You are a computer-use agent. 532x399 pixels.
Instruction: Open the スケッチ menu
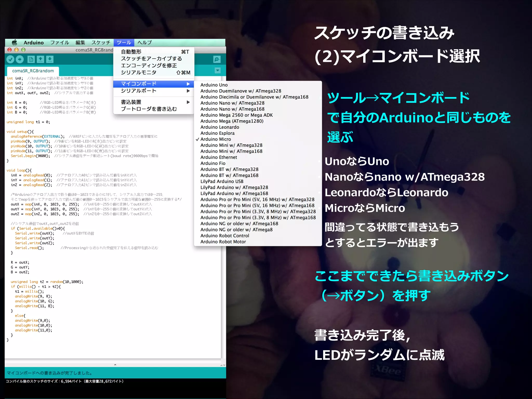point(101,43)
